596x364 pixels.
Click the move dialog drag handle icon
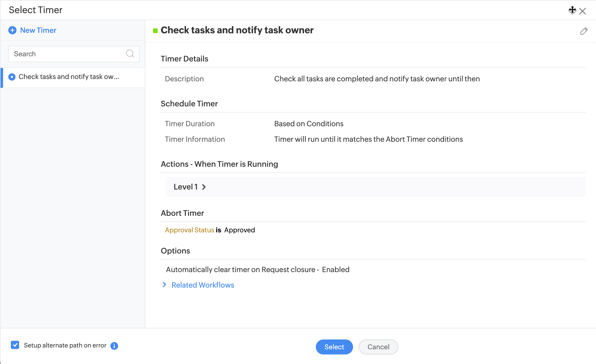click(x=572, y=10)
